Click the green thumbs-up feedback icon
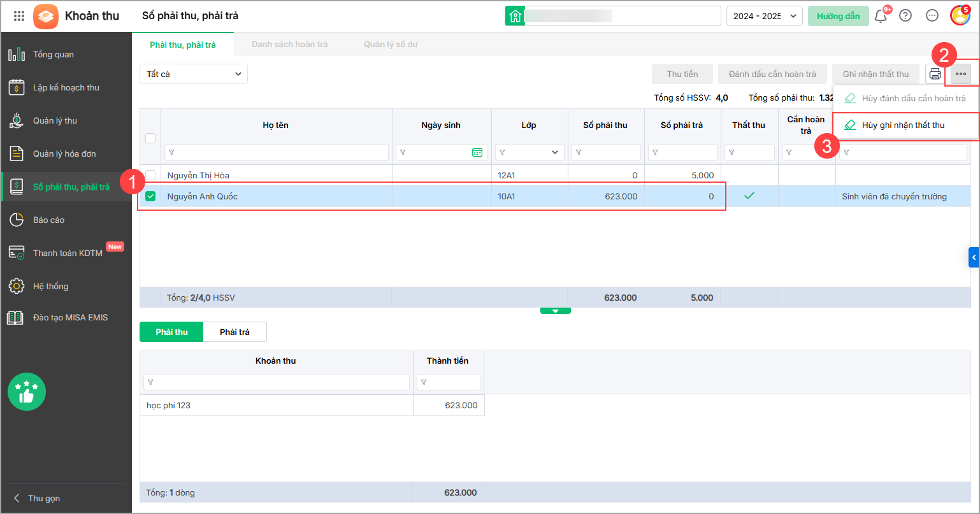 click(27, 392)
